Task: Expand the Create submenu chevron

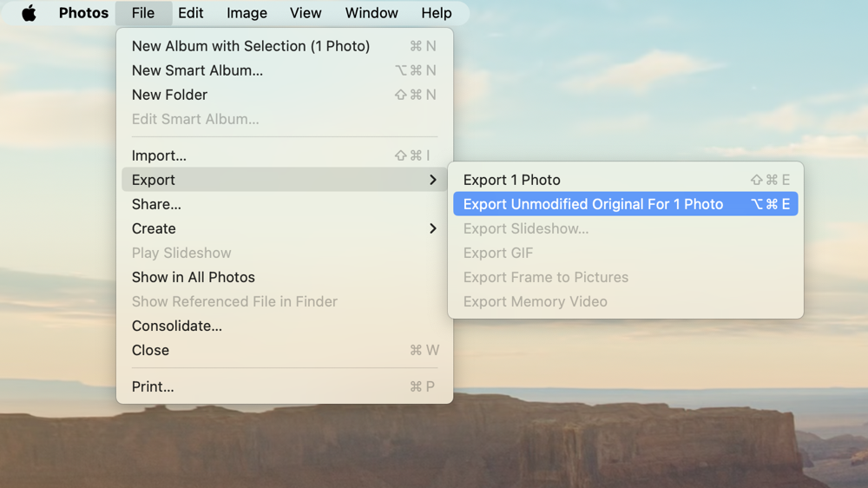Action: [x=432, y=228]
